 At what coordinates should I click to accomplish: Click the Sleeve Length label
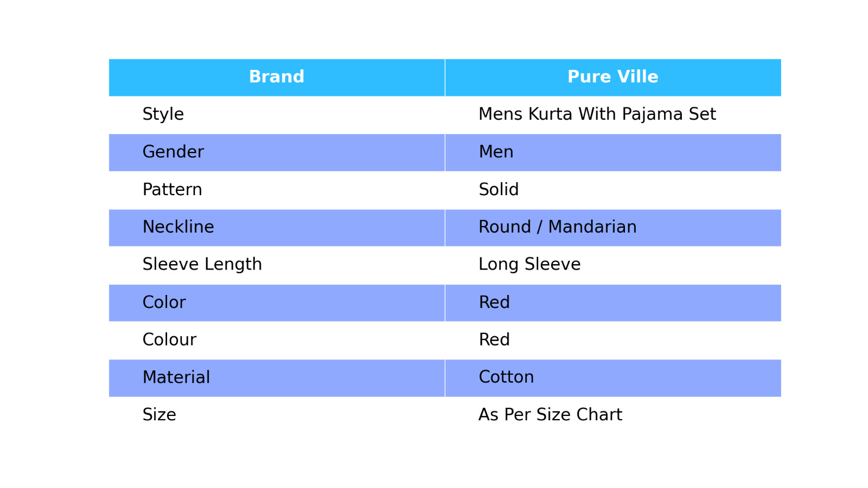coord(202,265)
